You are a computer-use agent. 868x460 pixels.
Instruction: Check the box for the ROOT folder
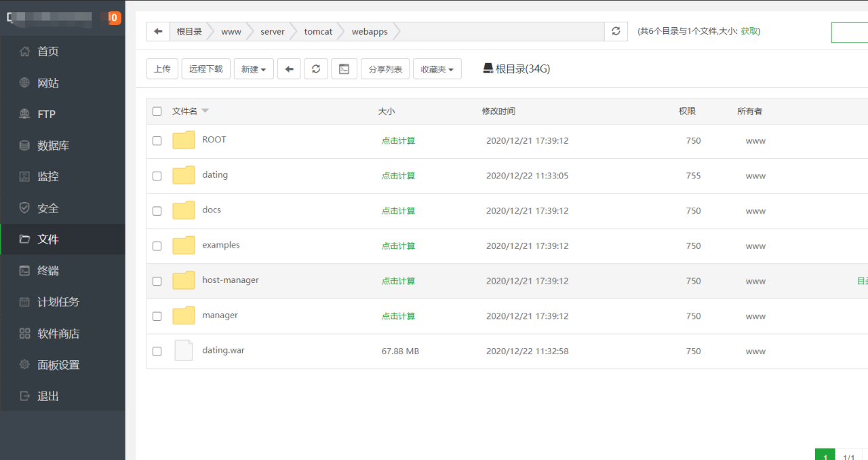[157, 140]
